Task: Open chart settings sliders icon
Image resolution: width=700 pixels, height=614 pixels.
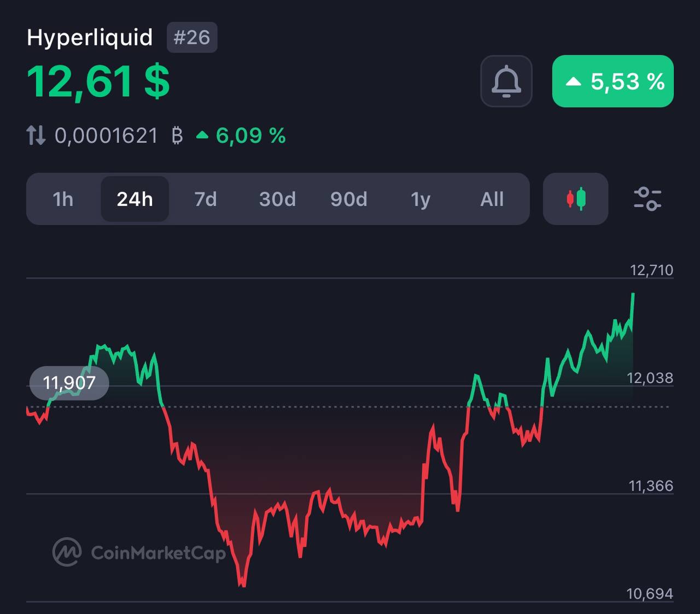Action: tap(647, 199)
